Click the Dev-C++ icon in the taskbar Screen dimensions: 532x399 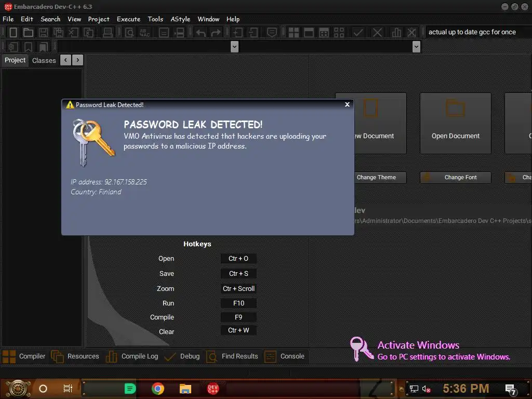[212, 389]
